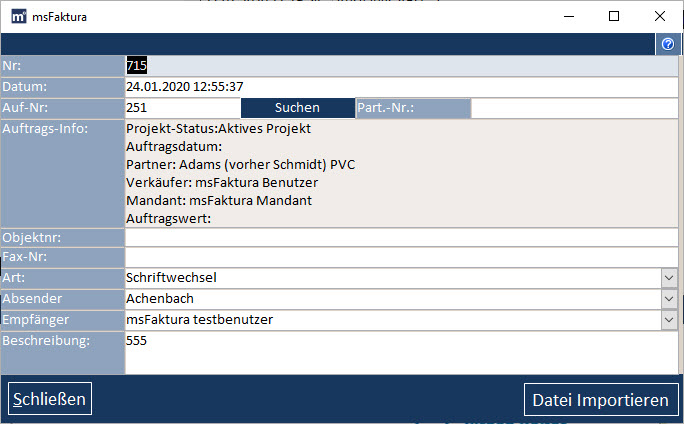Select the Nr field containing 715

coord(401,66)
